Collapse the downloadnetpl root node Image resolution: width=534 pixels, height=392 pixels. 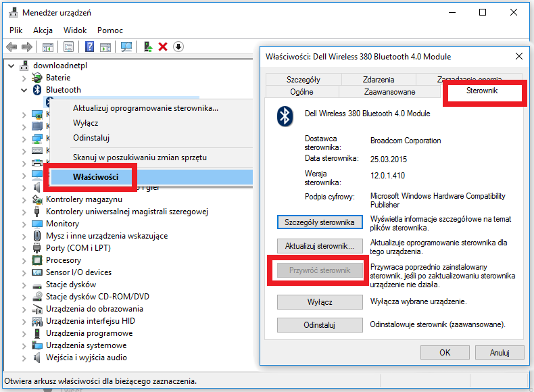pyautogui.click(x=11, y=66)
